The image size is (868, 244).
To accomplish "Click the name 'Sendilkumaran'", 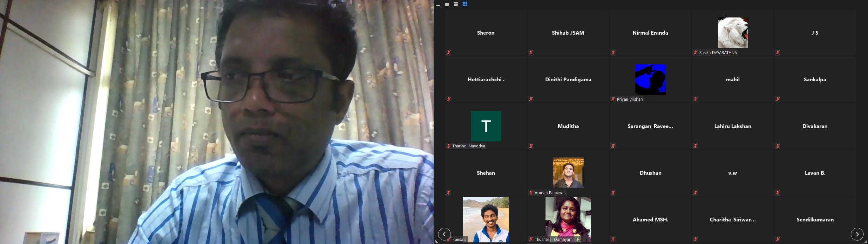I will [815, 220].
